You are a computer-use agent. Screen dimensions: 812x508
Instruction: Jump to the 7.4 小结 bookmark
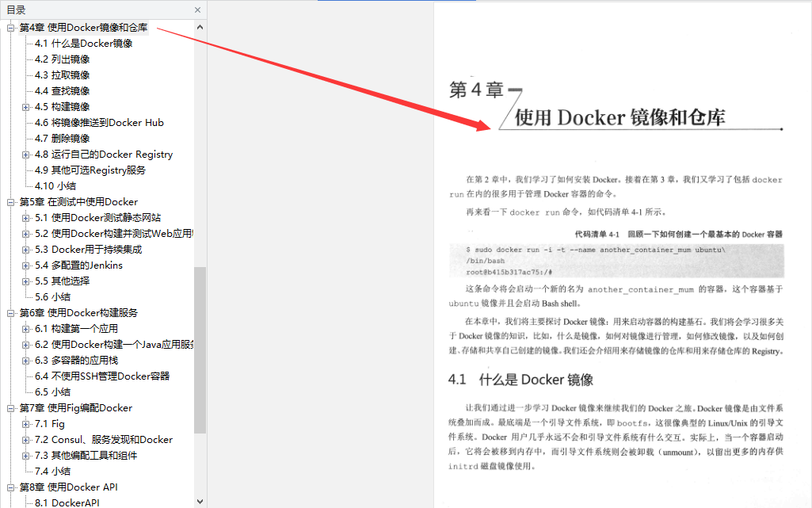click(53, 472)
